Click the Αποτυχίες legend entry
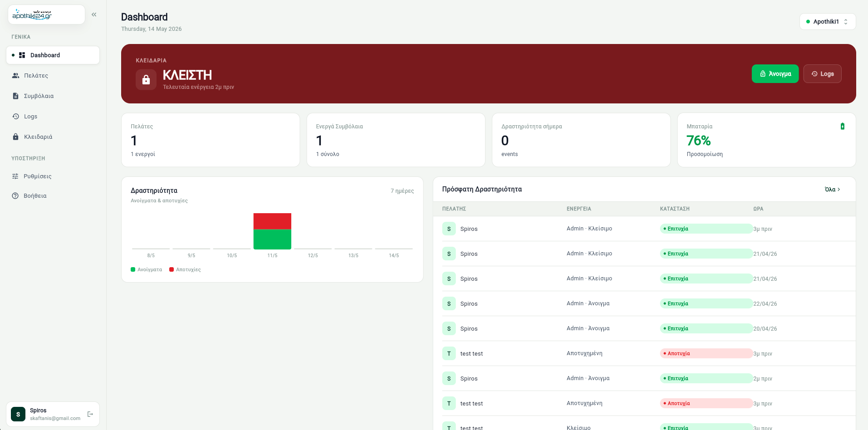 coord(185,269)
